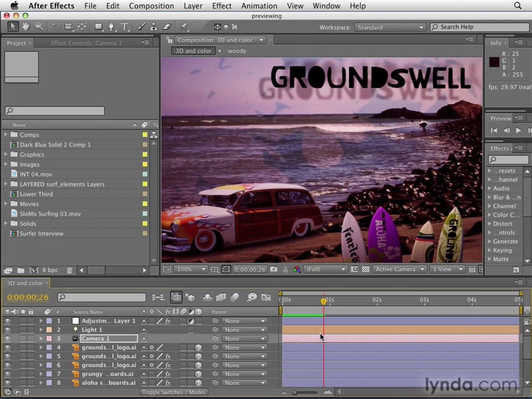Click the Draft 3D timeline icon

pyautogui.click(x=190, y=297)
